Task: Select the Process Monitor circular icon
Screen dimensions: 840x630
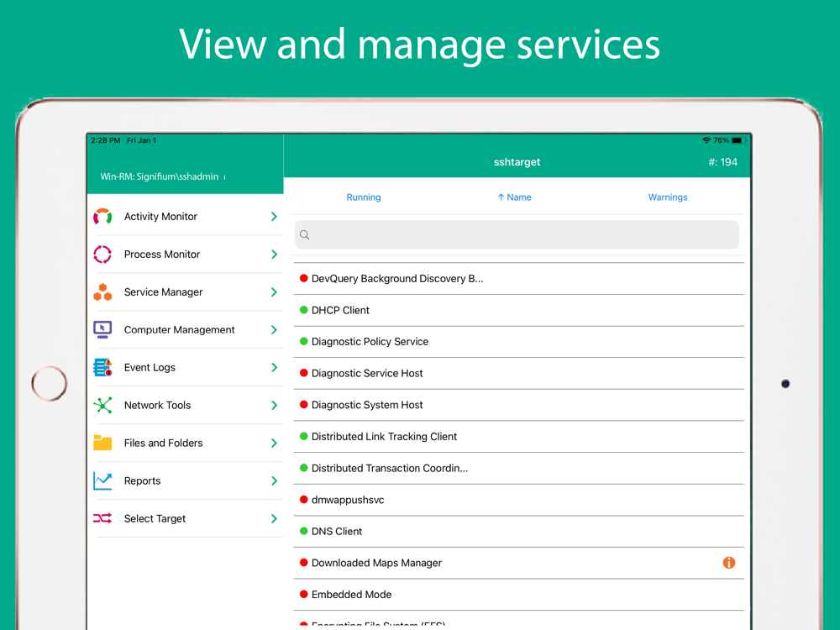Action: tap(102, 255)
